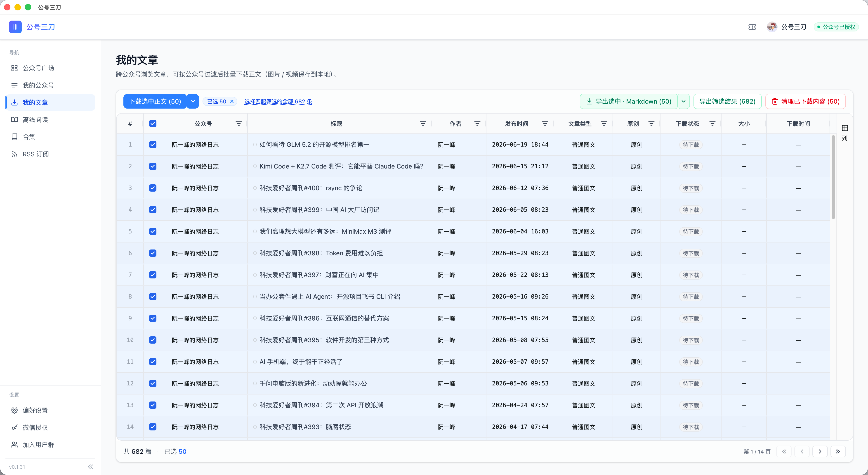Select 我的文章 in the sidebar
The height and width of the screenshot is (475, 868).
click(x=51, y=102)
